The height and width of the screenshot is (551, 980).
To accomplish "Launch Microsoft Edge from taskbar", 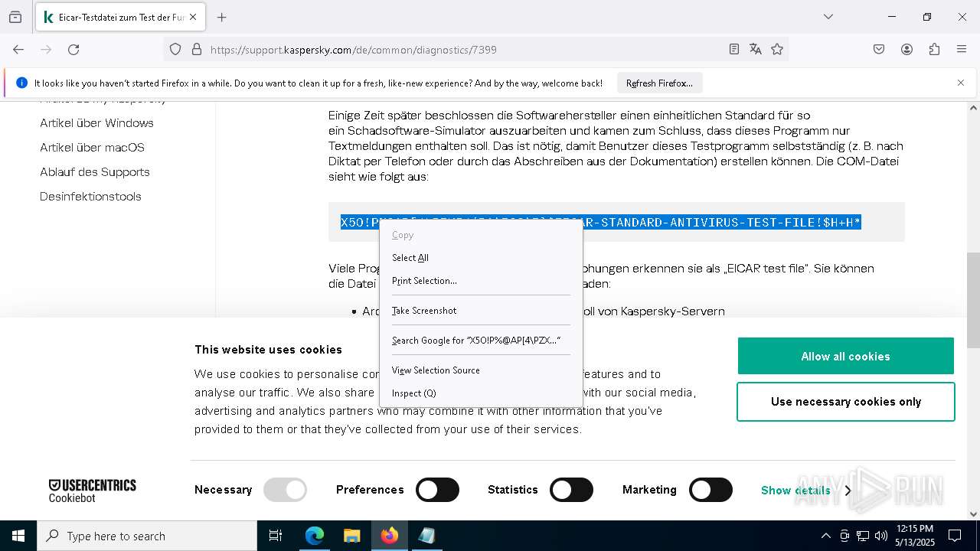I will (315, 536).
